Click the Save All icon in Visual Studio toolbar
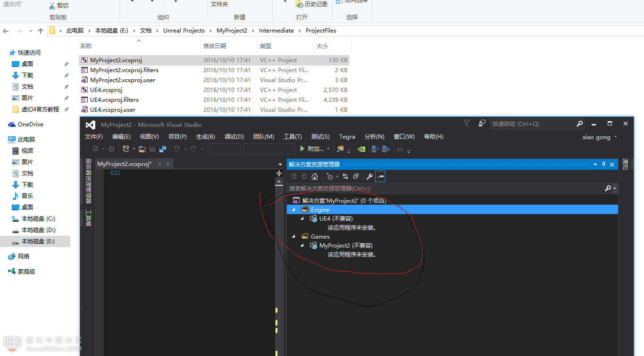This screenshot has height=356, width=644. 163,149
